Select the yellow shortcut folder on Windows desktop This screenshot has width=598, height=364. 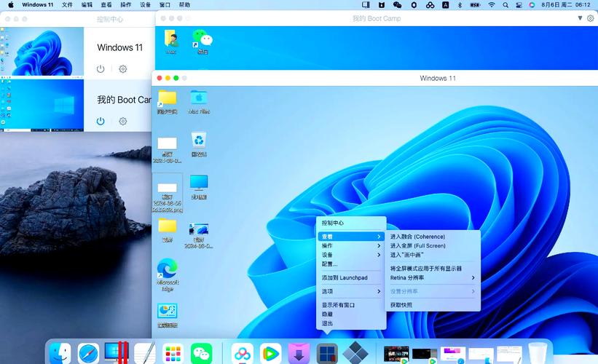[168, 102]
